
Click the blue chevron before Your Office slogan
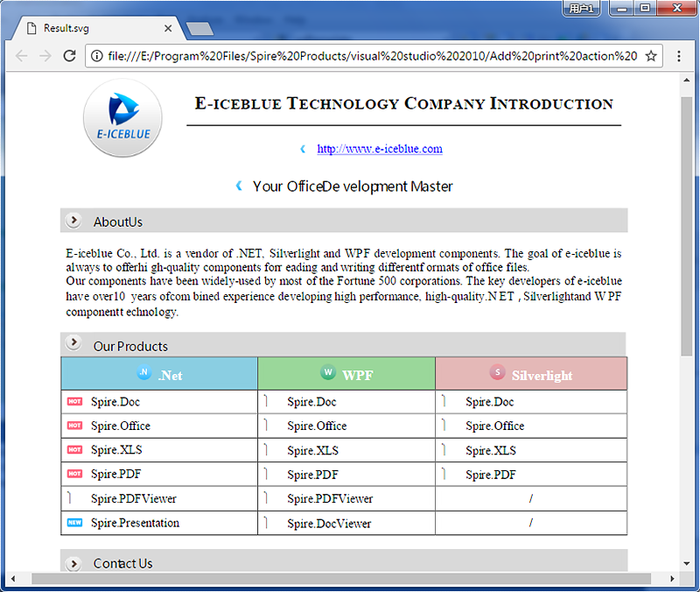pos(239,186)
